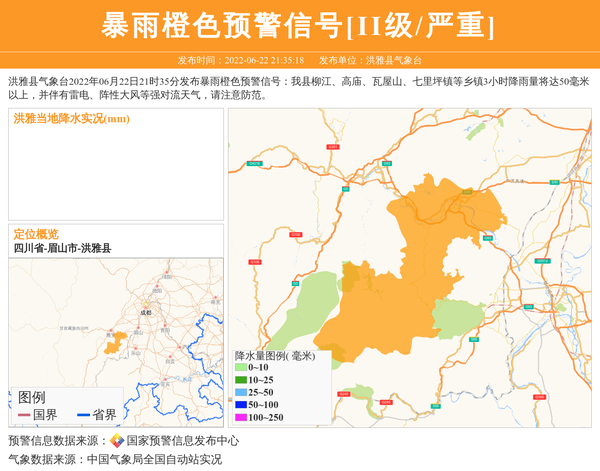Select the 国界 red line symbol
Viewport: 600px width, 471px height.
coord(24,415)
